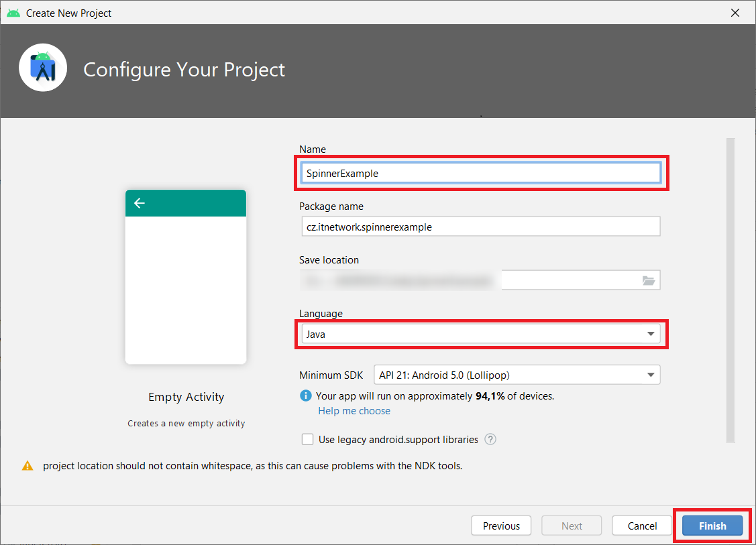This screenshot has height=545, width=756.
Task: Expand the Minimum SDK dropdown
Action: (517, 375)
